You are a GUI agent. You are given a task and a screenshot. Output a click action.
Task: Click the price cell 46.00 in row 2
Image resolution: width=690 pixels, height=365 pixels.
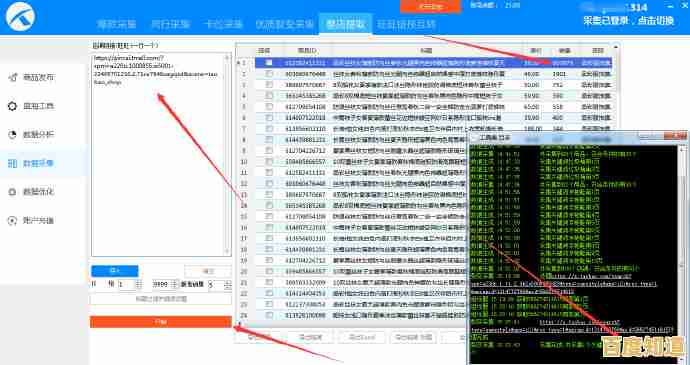532,74
